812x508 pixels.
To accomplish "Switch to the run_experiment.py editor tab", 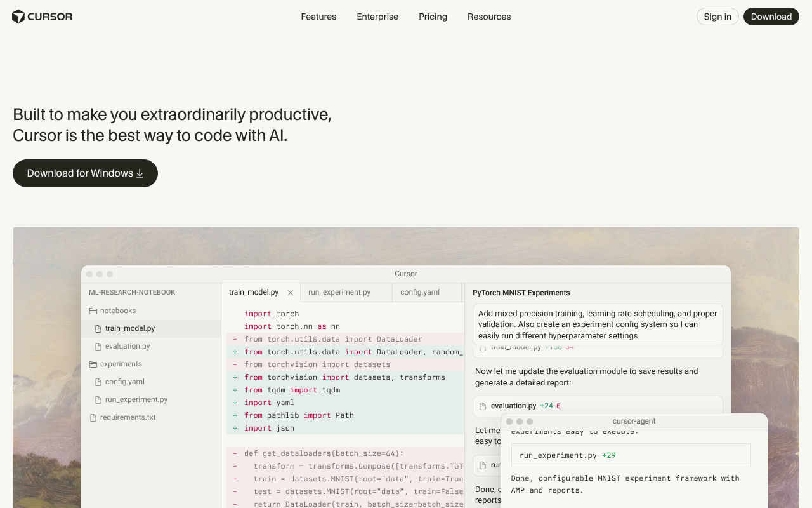I will [339, 293].
